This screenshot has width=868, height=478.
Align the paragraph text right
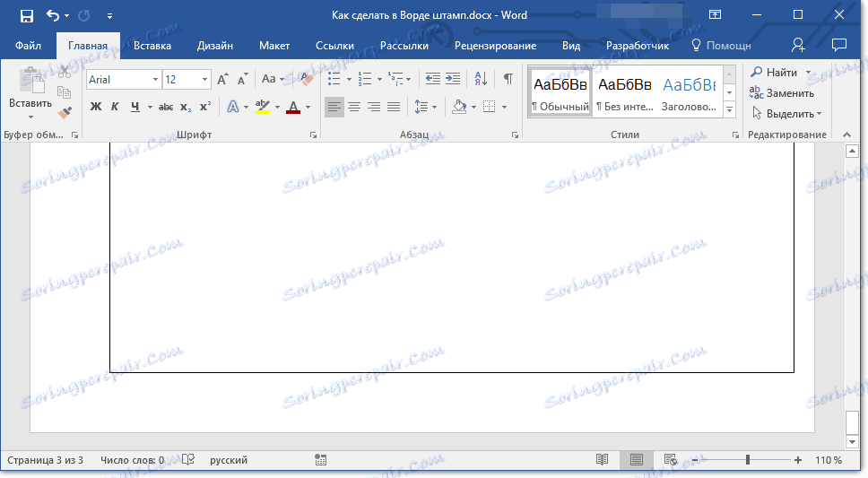pyautogui.click(x=374, y=107)
